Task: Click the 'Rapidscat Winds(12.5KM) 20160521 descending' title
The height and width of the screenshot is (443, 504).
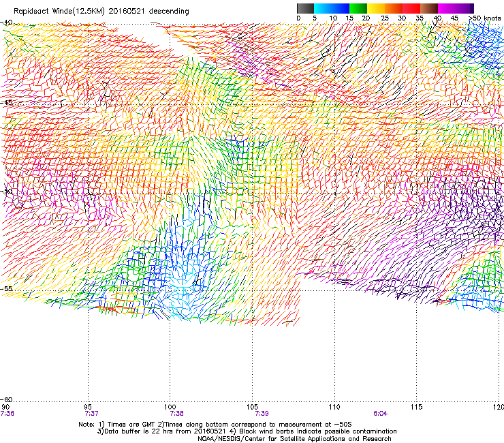Action: tap(101, 12)
